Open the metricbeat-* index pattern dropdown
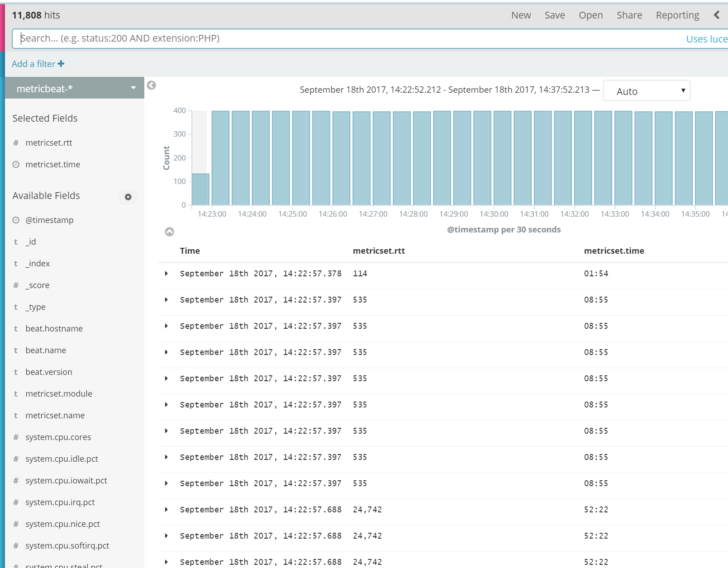The height and width of the screenshot is (568, 728). pos(75,88)
